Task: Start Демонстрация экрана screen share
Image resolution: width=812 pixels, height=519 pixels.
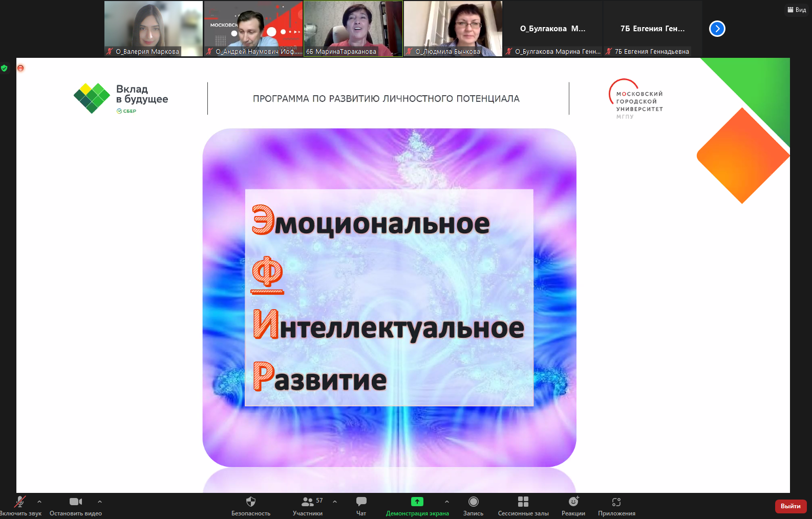Action: click(x=417, y=506)
